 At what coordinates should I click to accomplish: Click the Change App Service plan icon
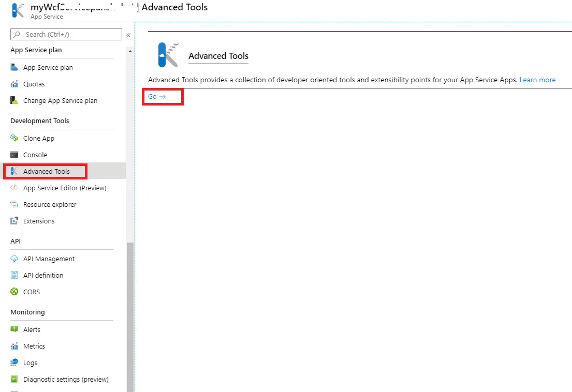(x=14, y=100)
